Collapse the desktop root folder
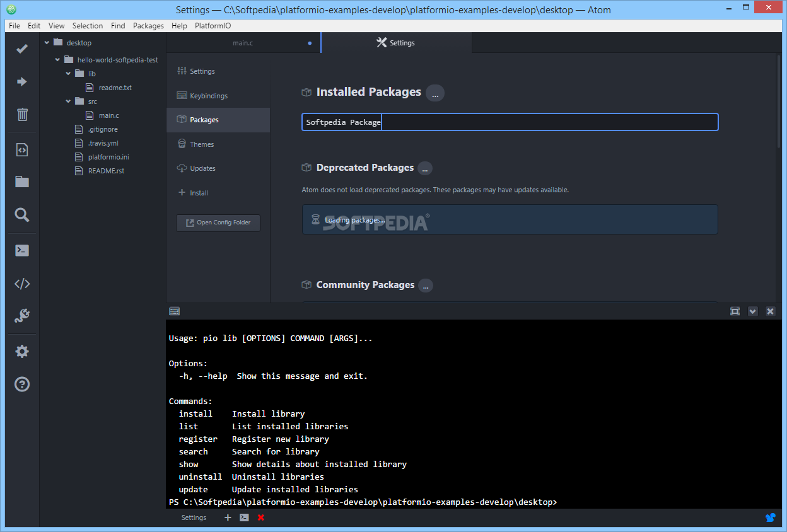Image resolution: width=787 pixels, height=532 pixels. (x=47, y=43)
